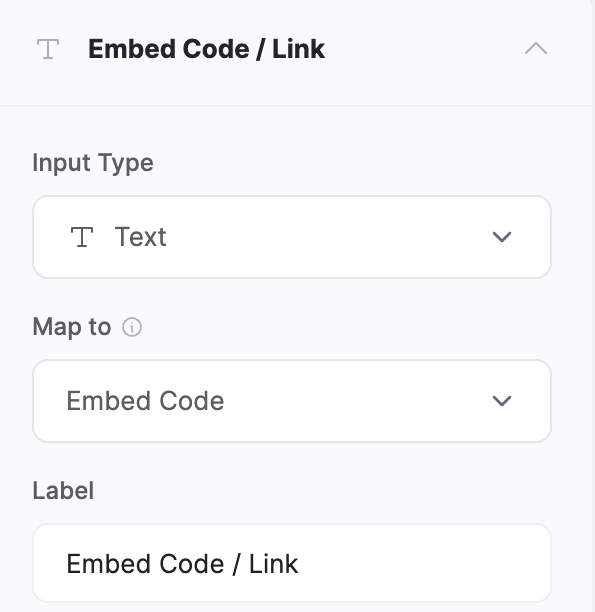
Task: Click the Label field caption
Action: [x=63, y=491]
